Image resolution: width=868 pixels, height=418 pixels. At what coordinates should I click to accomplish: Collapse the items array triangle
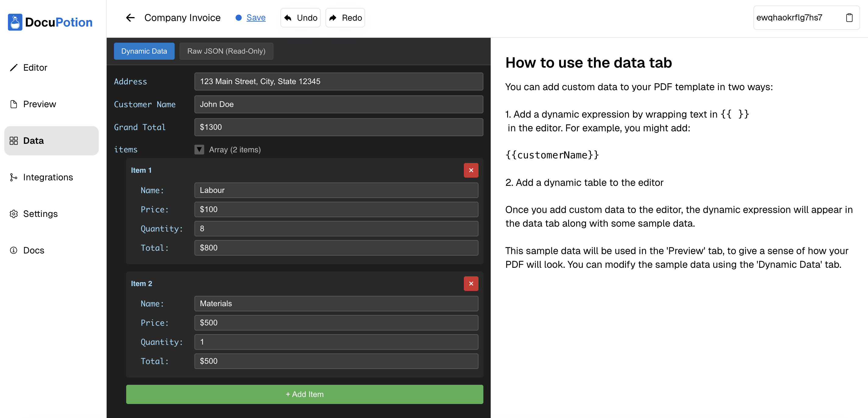(199, 150)
